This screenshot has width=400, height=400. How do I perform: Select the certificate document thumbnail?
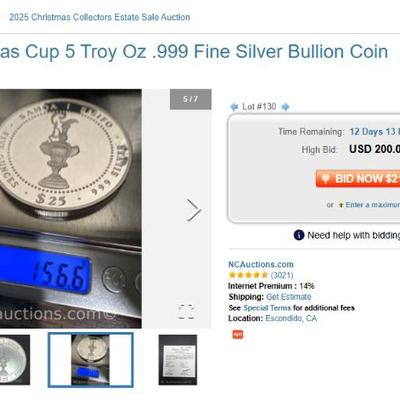tap(178, 360)
